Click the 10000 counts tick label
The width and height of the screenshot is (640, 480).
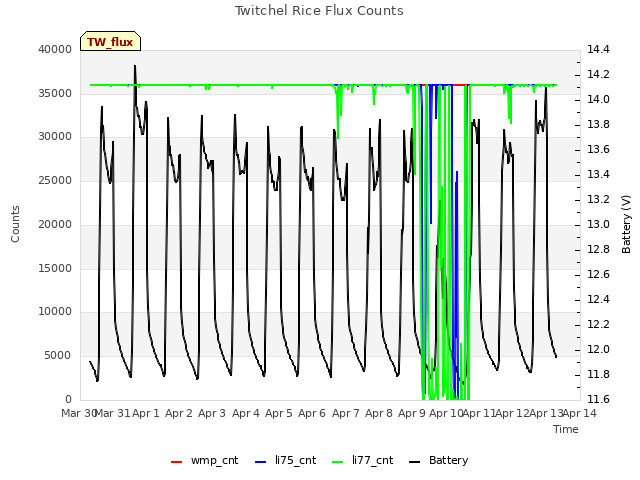point(55,312)
